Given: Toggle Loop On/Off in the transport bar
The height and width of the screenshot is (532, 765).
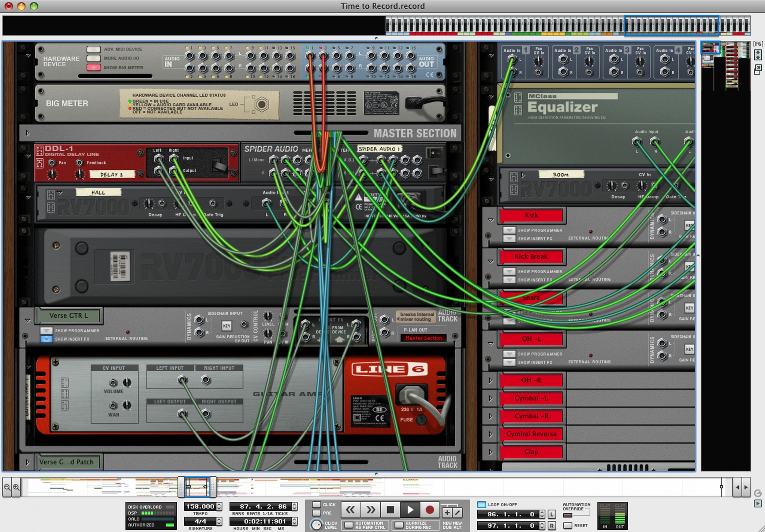Looking at the screenshot, I should tap(481, 504).
